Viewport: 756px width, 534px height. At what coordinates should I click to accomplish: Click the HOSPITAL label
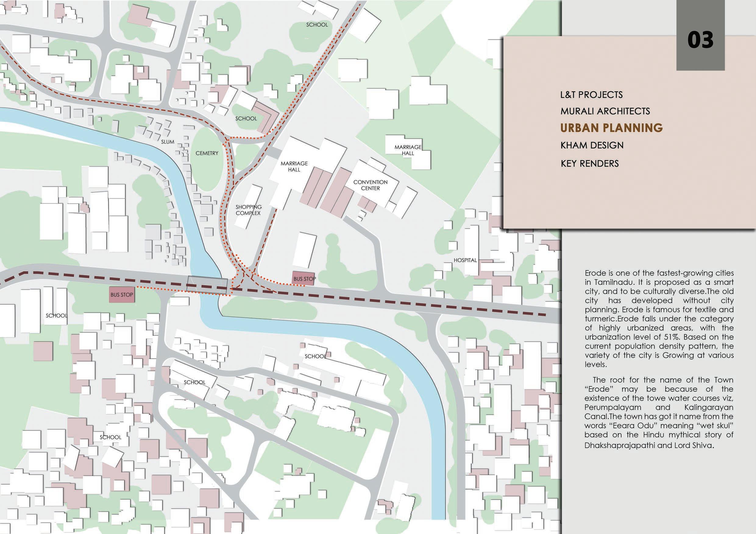pyautogui.click(x=465, y=260)
